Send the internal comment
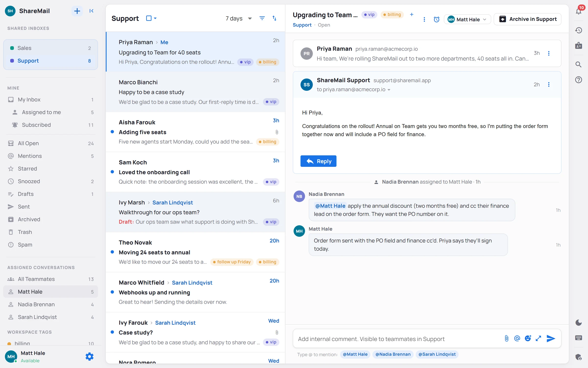 [x=551, y=339]
